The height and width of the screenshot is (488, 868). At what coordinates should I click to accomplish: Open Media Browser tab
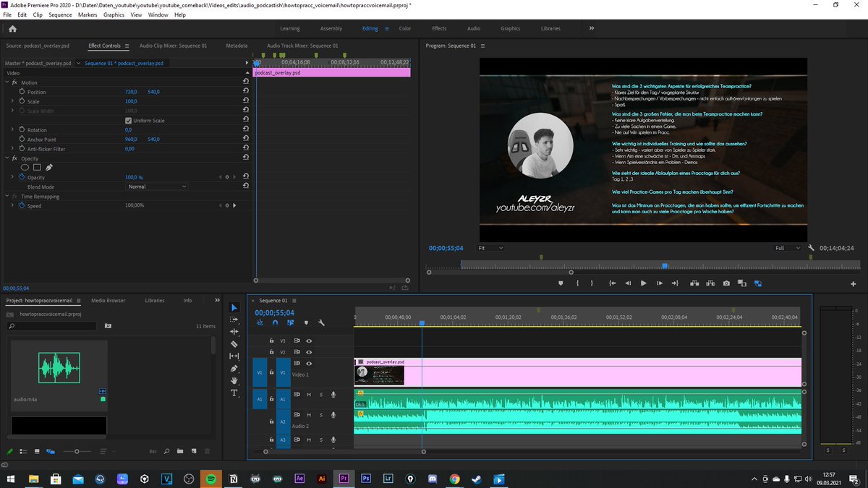108,300
